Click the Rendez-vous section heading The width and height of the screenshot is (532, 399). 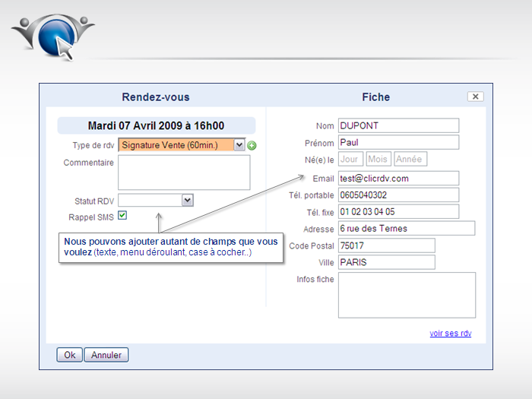tap(156, 97)
